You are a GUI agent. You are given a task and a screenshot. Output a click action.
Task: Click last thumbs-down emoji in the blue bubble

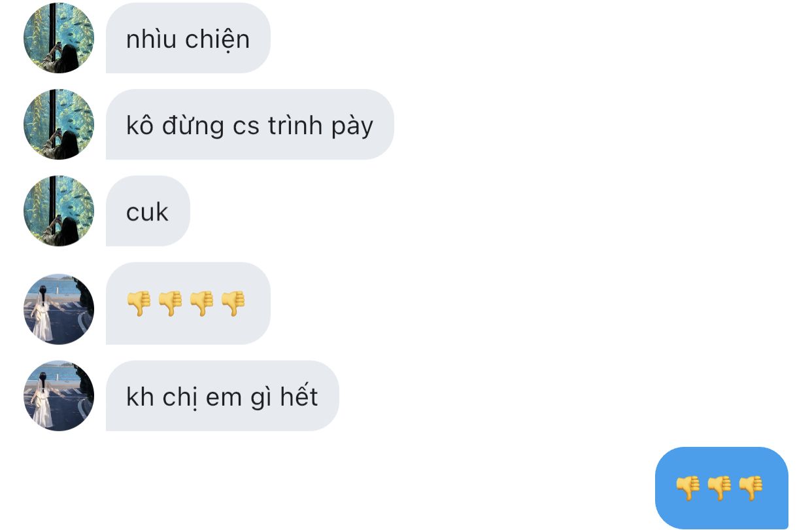(x=751, y=488)
